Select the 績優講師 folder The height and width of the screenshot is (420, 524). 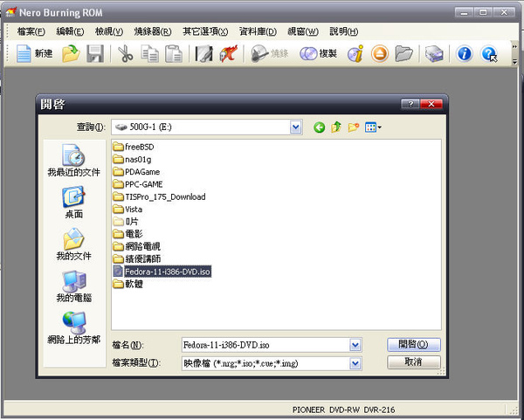[137, 259]
